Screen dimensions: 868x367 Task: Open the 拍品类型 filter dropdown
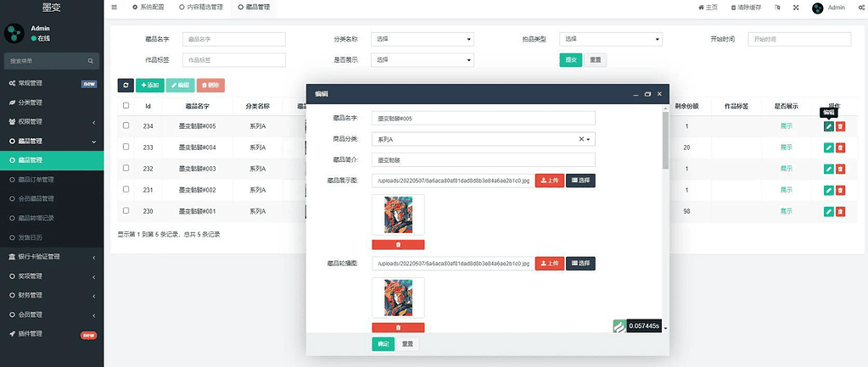611,39
